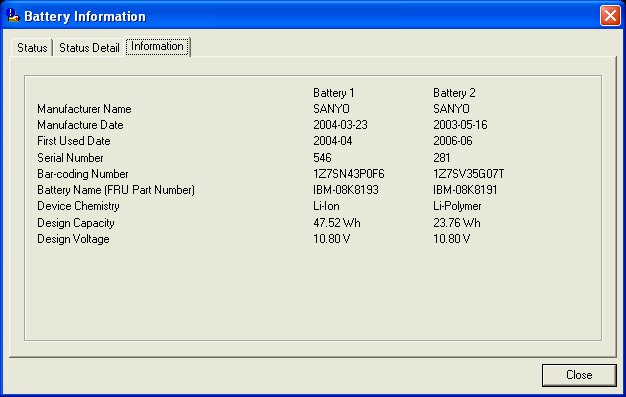This screenshot has width=626, height=397.
Task: Click serial number 281
Action: tap(442, 158)
